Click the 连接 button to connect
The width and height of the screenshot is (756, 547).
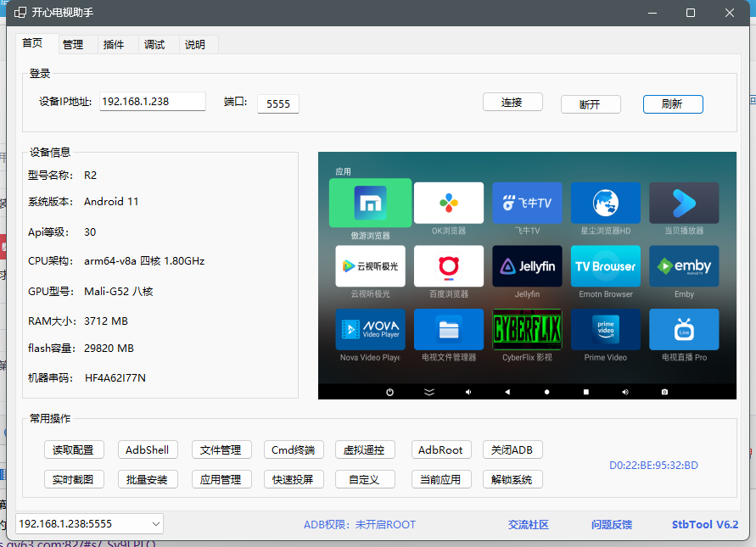(x=513, y=101)
